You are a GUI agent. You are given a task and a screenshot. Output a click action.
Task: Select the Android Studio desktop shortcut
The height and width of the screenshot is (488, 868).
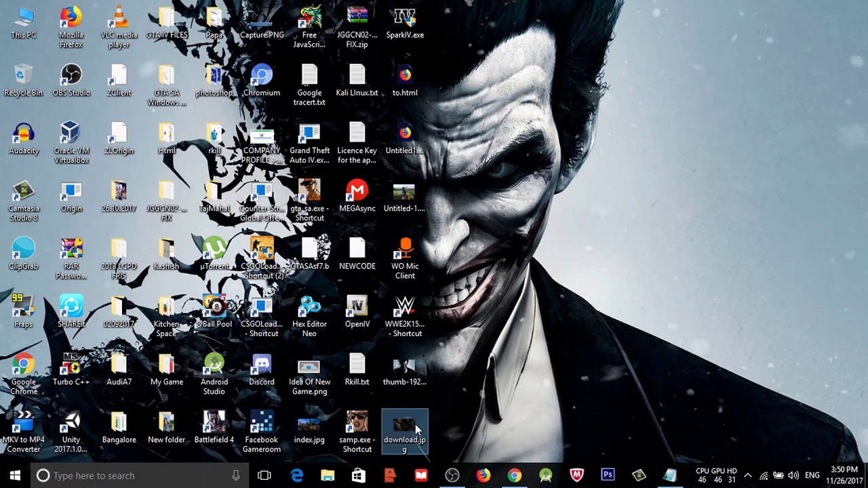(214, 374)
